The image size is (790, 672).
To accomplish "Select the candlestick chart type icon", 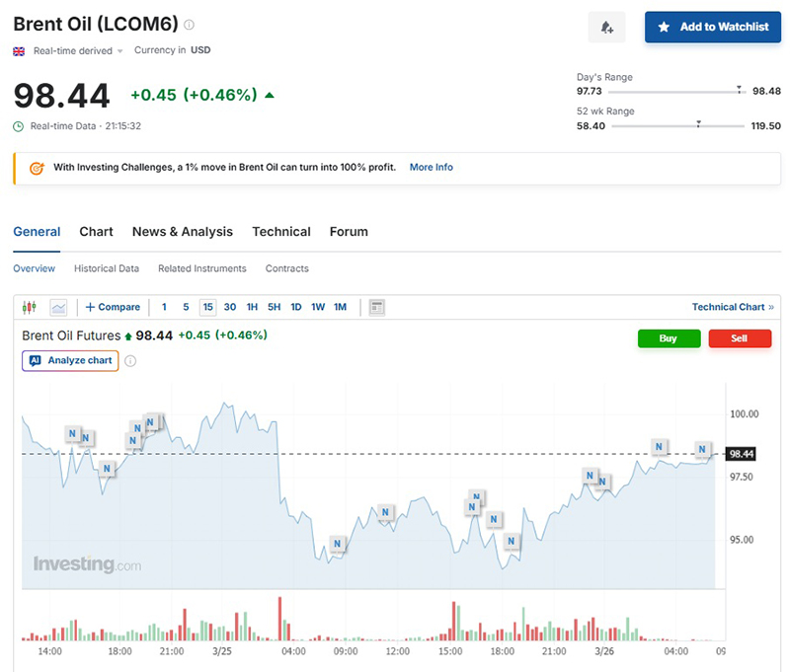I will [x=29, y=307].
